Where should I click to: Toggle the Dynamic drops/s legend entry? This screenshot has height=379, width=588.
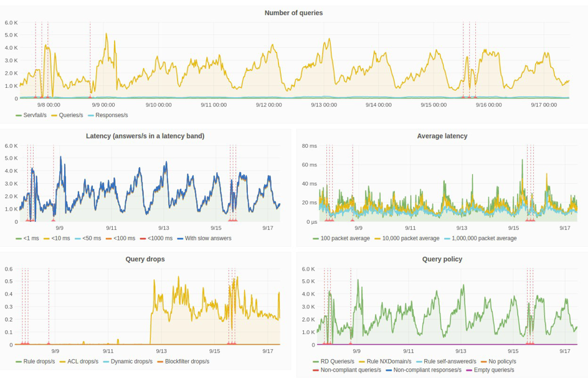pyautogui.click(x=131, y=362)
